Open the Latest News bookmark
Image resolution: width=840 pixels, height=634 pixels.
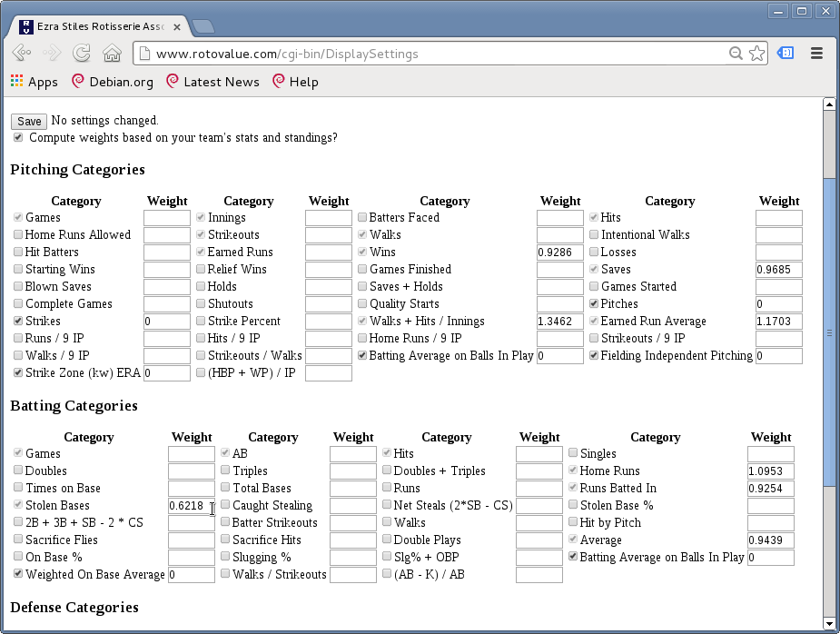pos(212,82)
